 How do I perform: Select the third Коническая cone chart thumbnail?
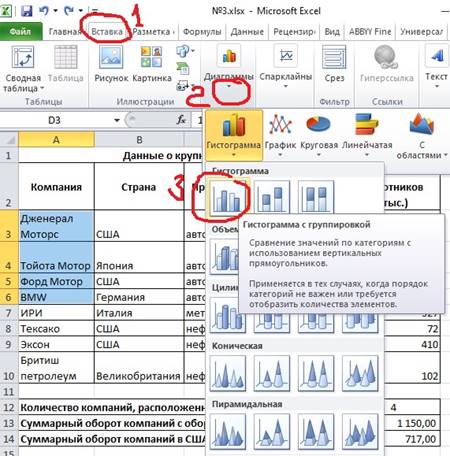coord(316,373)
